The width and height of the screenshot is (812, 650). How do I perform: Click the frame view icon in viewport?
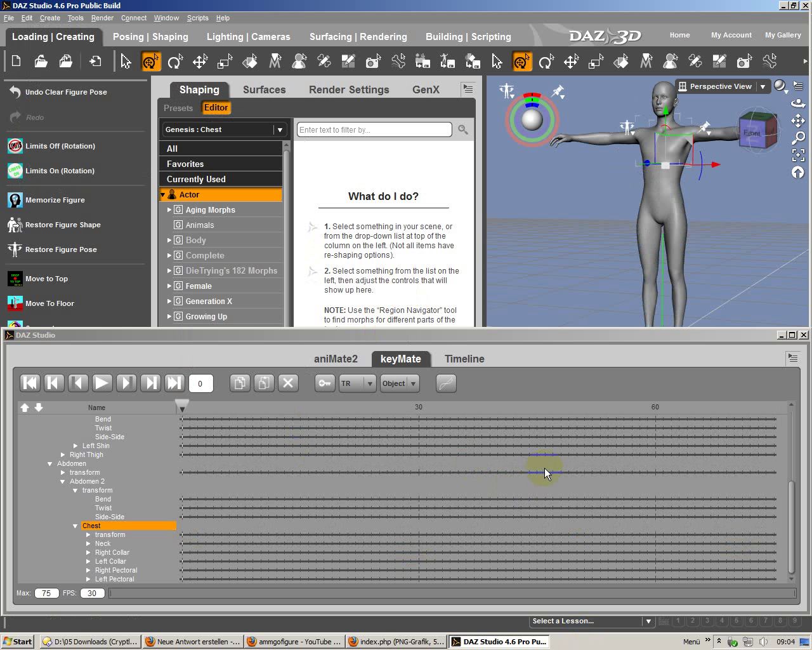(798, 155)
